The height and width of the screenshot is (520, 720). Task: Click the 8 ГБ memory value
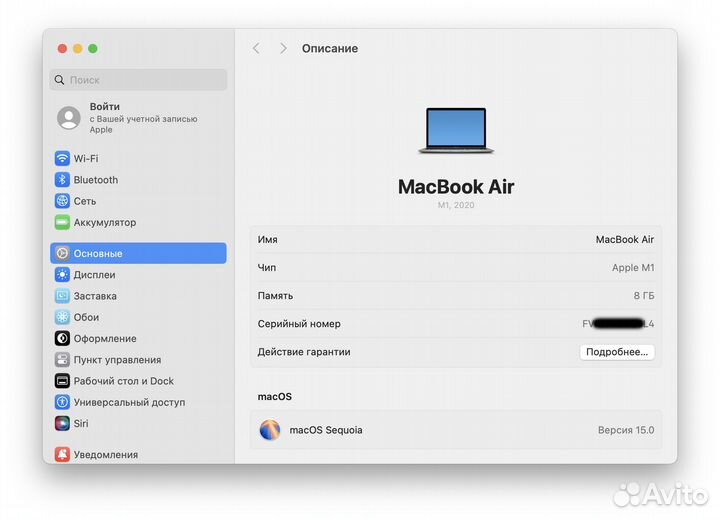tap(644, 295)
